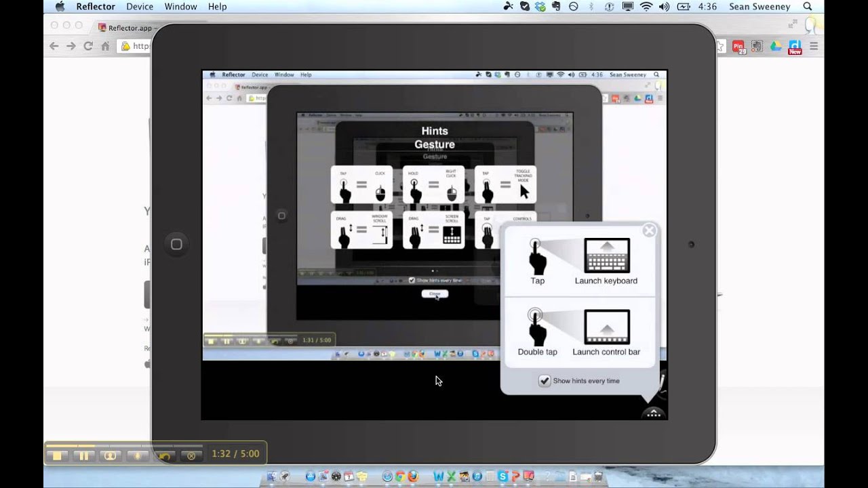Image resolution: width=868 pixels, height=488 pixels.
Task: Click the battery status icon
Action: click(x=683, y=7)
